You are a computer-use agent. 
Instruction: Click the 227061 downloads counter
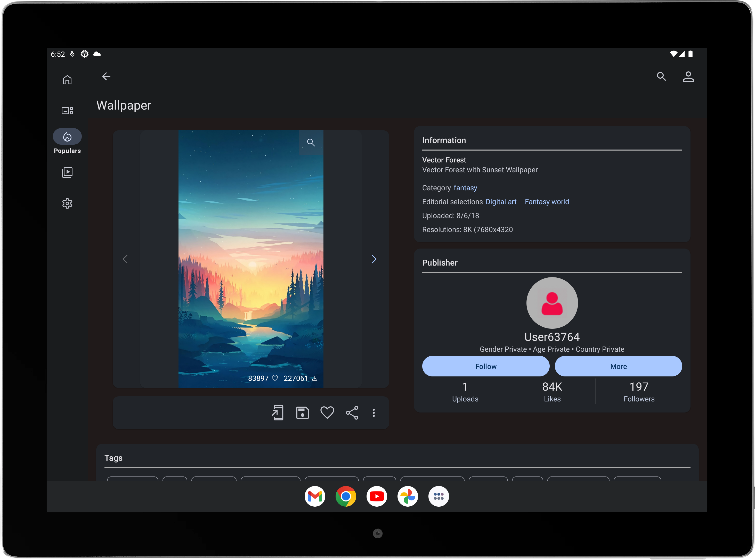coord(300,378)
